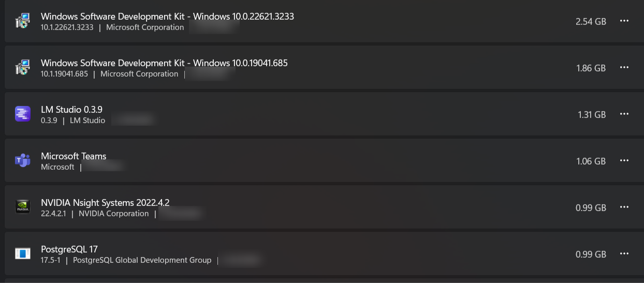Click the NVIDIA Nsight Systems icon

[x=23, y=207]
